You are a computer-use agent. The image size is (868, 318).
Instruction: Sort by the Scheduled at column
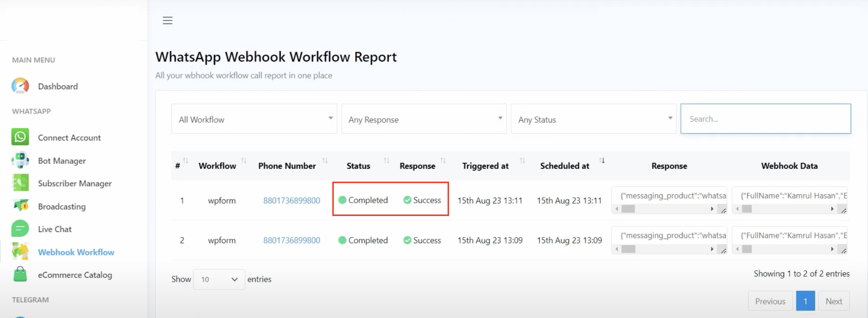[602, 161]
